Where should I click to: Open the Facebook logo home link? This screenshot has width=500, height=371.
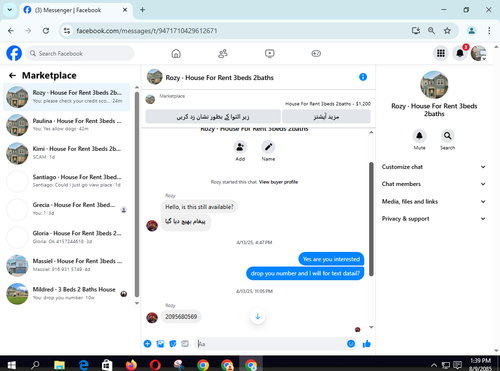[14, 53]
